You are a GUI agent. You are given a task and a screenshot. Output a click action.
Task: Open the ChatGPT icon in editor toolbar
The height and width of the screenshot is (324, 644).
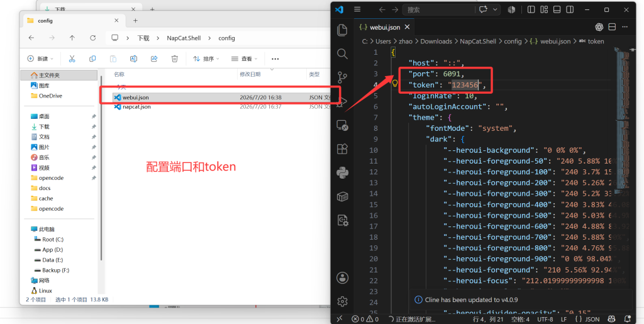[599, 27]
